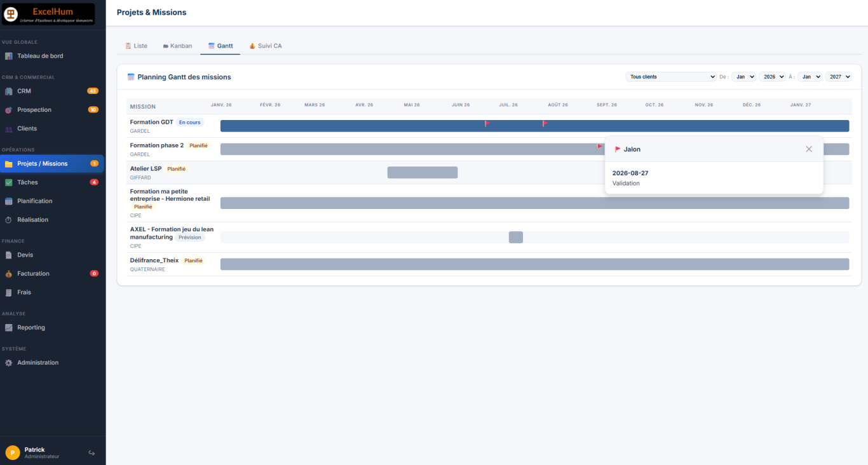Click the Délifrance_Theix Gantt bar
The width and height of the screenshot is (868, 465).
tap(534, 264)
